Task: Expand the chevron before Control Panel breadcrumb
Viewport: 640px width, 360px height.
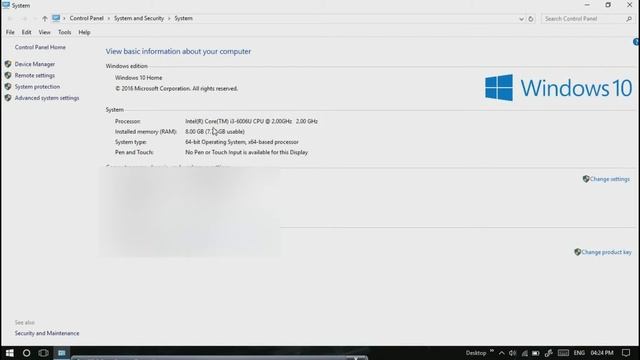Action: [64, 18]
